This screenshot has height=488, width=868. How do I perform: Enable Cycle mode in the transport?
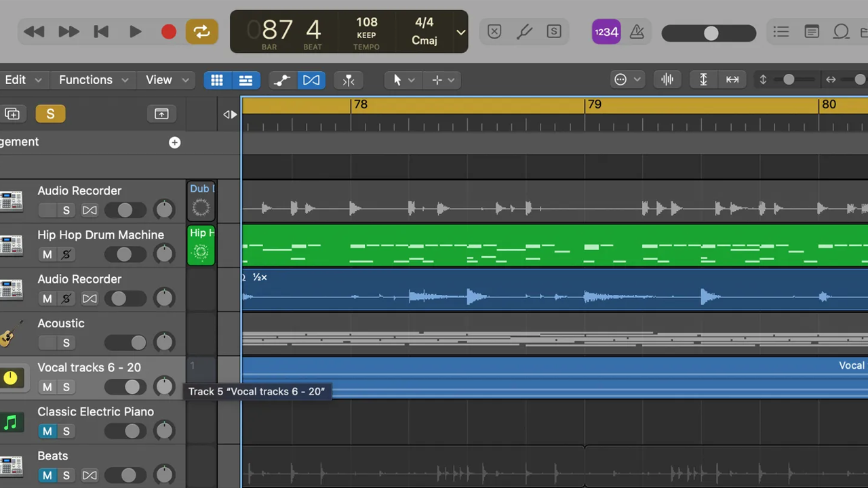tap(202, 32)
